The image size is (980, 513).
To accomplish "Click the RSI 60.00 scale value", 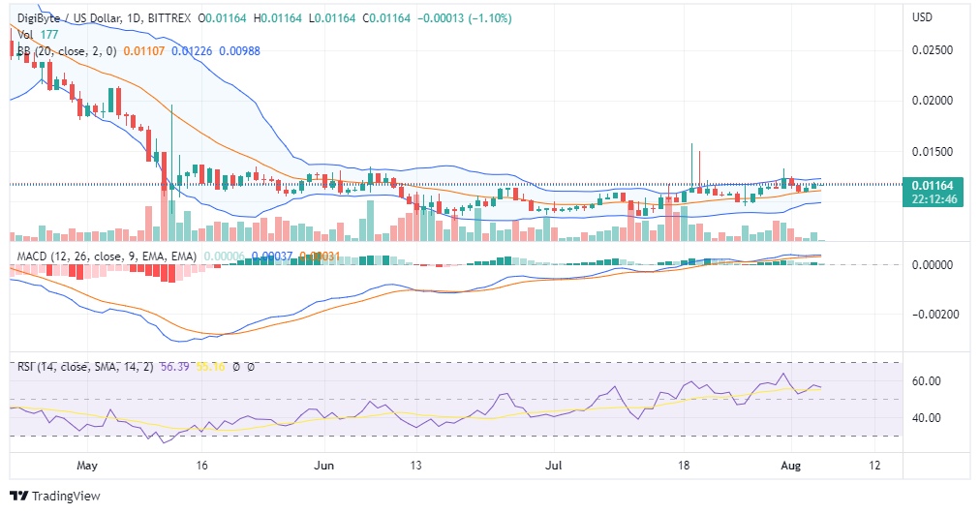I will (928, 381).
